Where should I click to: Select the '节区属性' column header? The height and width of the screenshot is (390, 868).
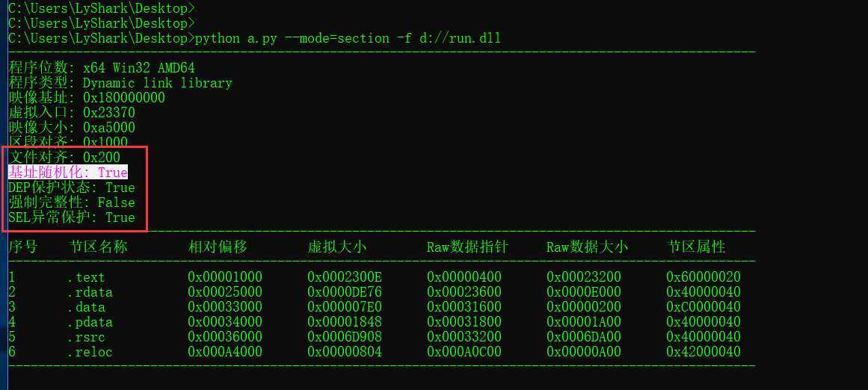696,247
